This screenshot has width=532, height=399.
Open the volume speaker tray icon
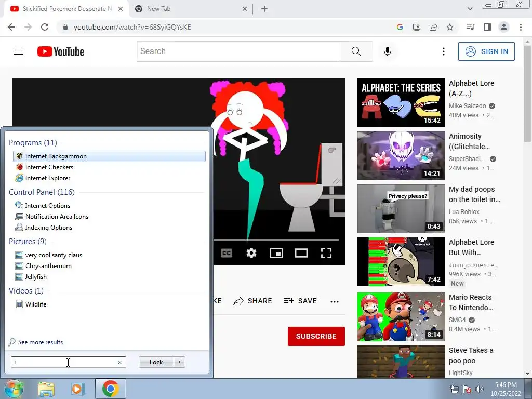coord(480,389)
